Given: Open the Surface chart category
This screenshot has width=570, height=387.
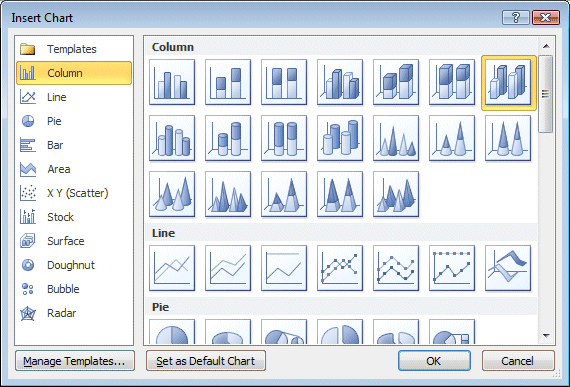Looking at the screenshot, I should click(x=74, y=241).
